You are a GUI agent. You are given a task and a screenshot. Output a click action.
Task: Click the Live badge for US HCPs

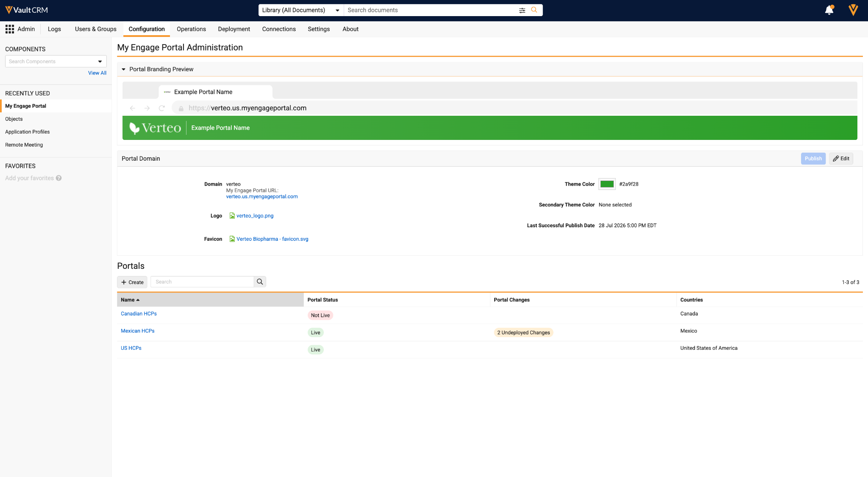point(315,350)
